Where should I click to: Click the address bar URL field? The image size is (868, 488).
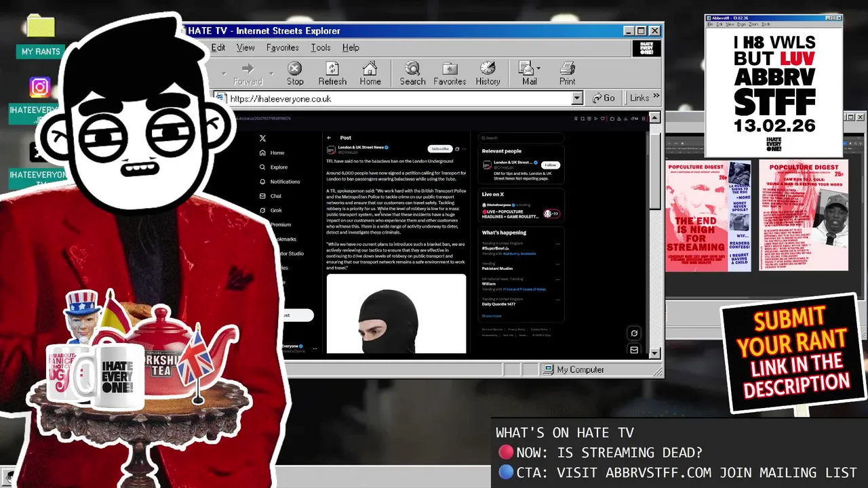point(399,98)
